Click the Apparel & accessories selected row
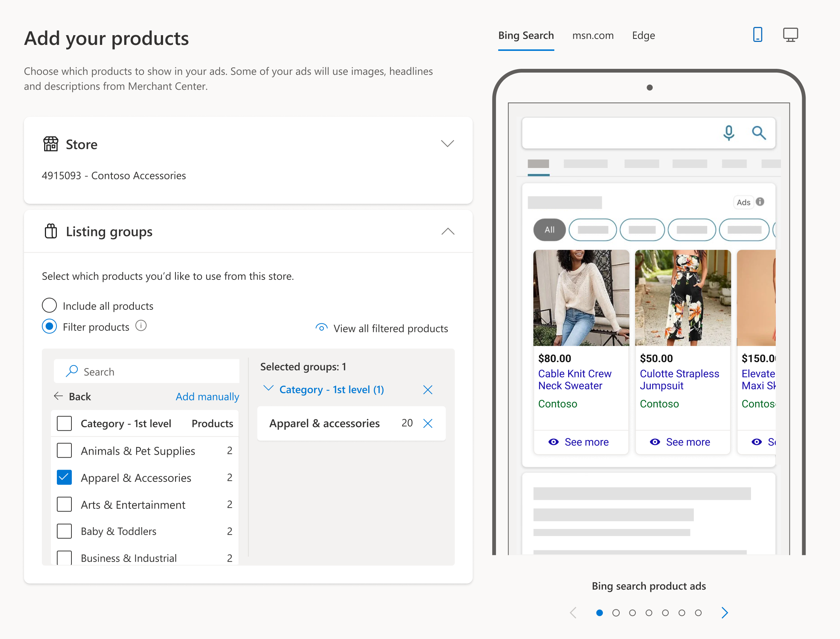Viewport: 840px width, 639px height. click(x=351, y=424)
